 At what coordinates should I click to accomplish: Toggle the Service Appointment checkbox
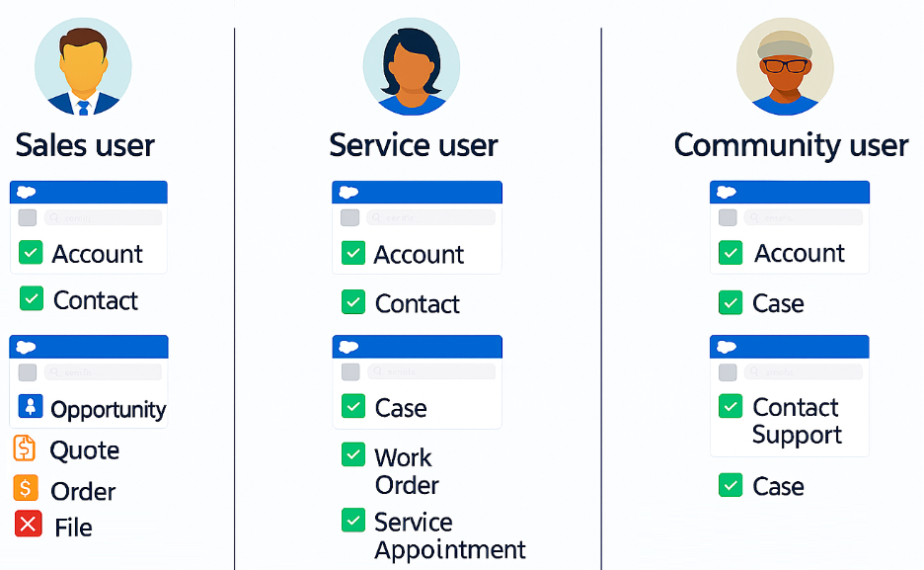pos(352,520)
